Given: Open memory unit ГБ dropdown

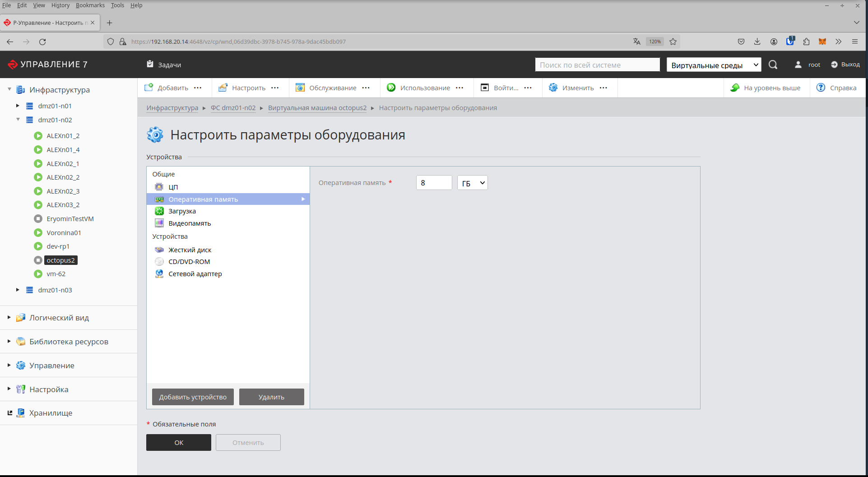Looking at the screenshot, I should (472, 183).
